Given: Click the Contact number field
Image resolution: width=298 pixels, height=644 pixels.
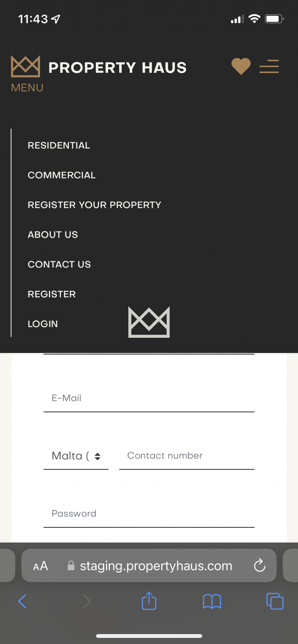Looking at the screenshot, I should pyautogui.click(x=186, y=456).
